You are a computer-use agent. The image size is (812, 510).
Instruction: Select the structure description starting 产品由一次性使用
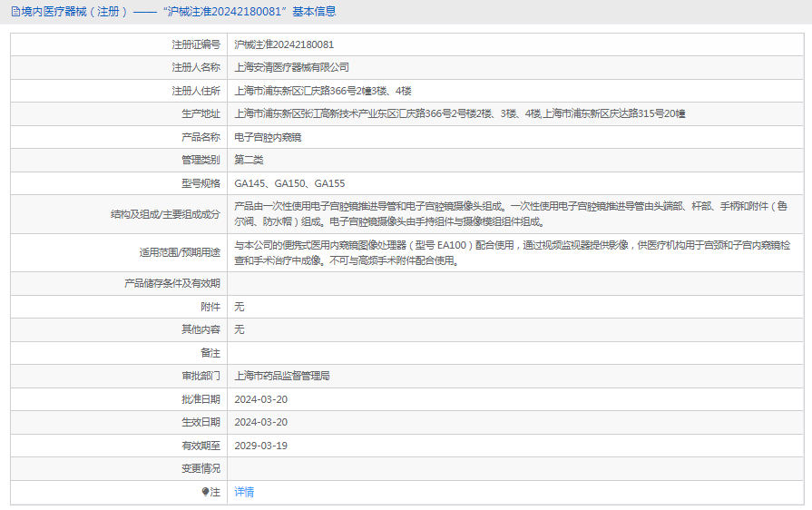511,214
